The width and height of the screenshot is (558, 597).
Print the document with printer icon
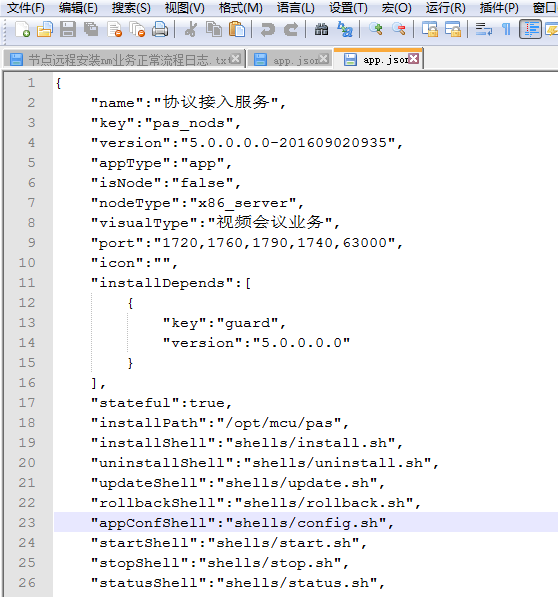(160, 29)
